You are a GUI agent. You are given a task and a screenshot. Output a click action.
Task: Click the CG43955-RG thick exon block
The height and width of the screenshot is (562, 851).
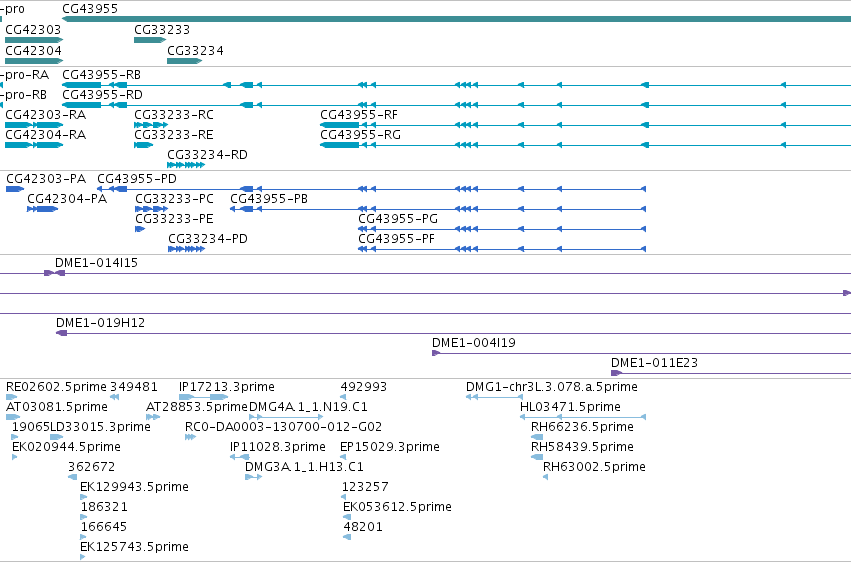coord(340,145)
